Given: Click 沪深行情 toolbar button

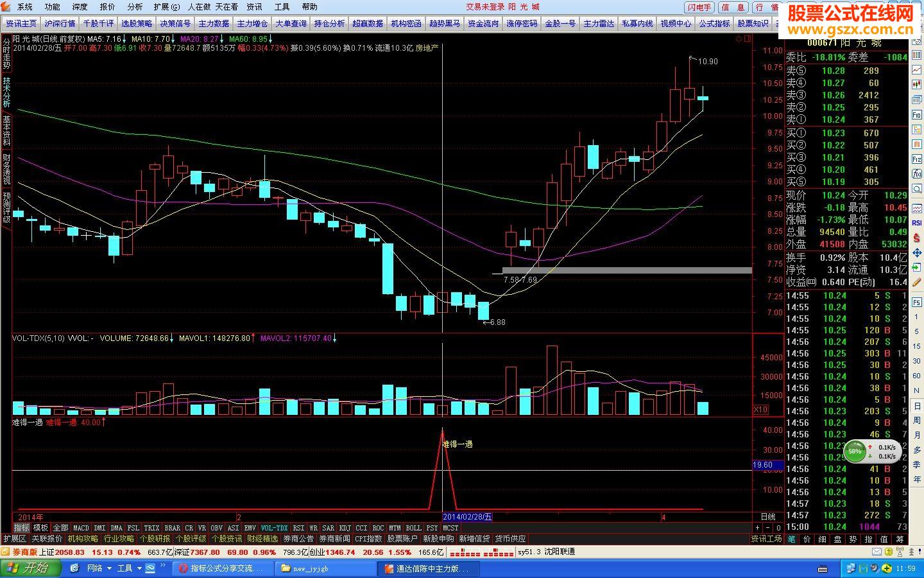Looking at the screenshot, I should [x=60, y=23].
